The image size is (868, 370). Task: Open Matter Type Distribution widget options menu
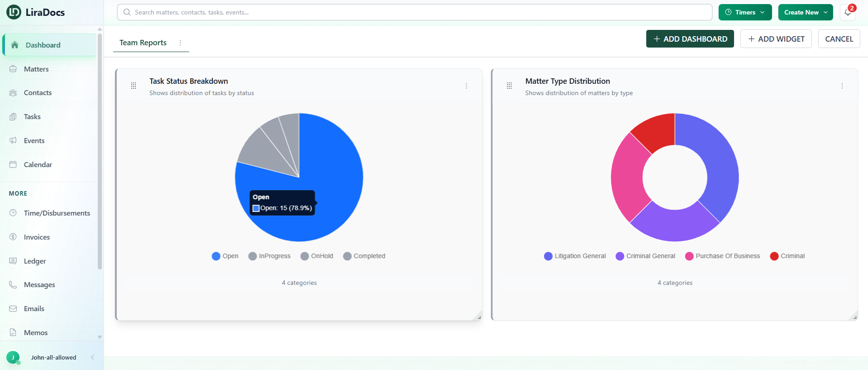pos(842,86)
